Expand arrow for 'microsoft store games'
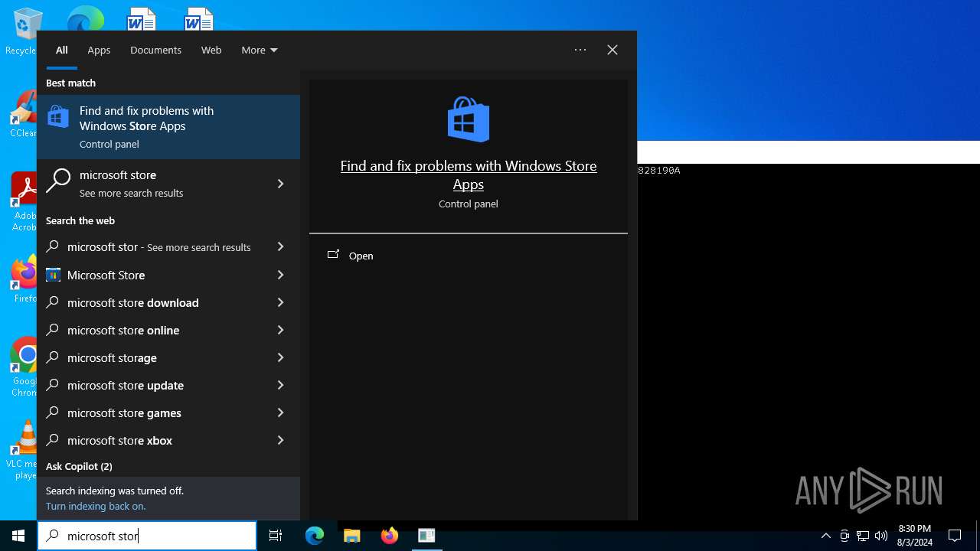 coord(280,412)
